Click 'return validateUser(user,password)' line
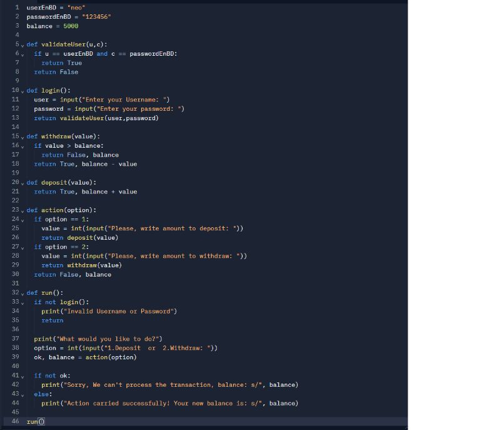 [96, 118]
